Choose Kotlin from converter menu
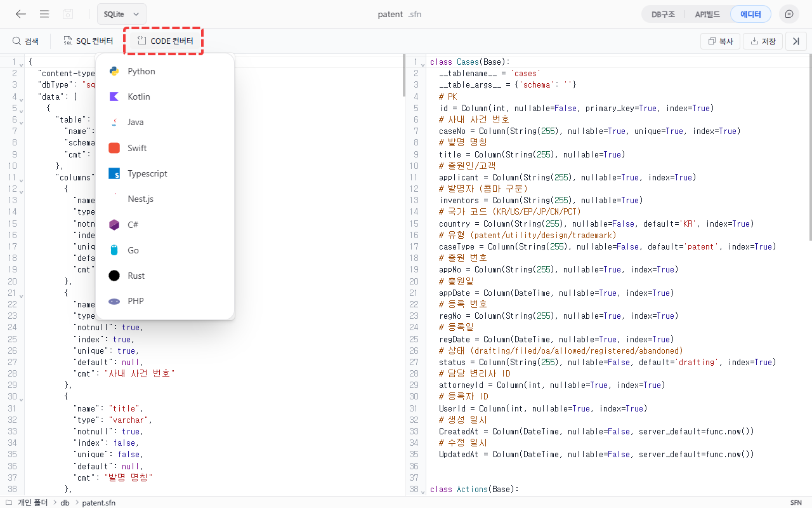The image size is (812, 508). click(165, 97)
